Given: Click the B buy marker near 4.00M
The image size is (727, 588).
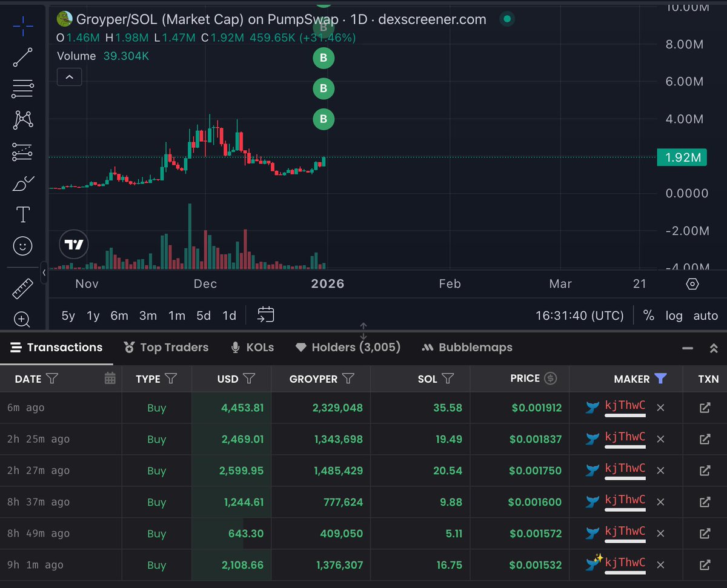Looking at the screenshot, I should click(324, 119).
